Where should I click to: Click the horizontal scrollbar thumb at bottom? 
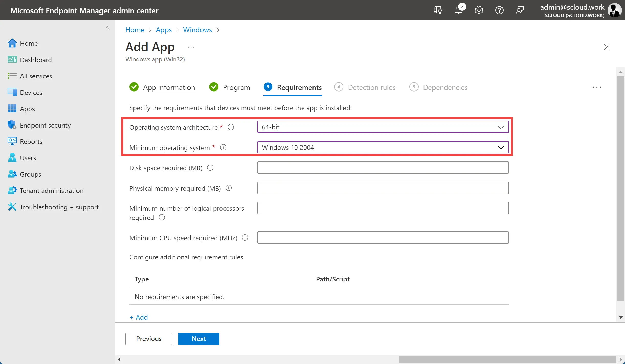pos(507,360)
